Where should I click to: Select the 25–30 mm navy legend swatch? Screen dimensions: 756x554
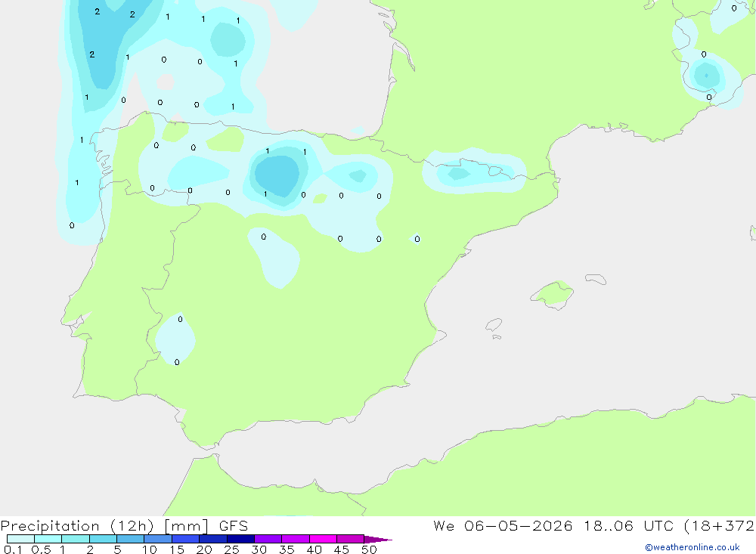coord(240,539)
